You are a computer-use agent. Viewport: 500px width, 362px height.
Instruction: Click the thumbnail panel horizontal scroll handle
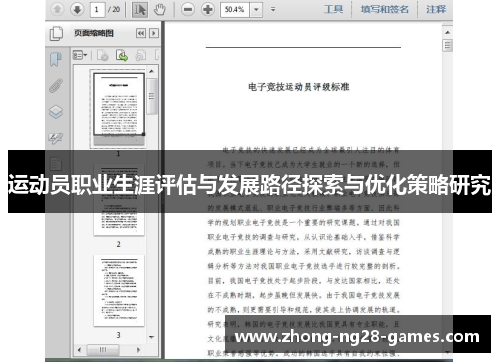[103, 350]
